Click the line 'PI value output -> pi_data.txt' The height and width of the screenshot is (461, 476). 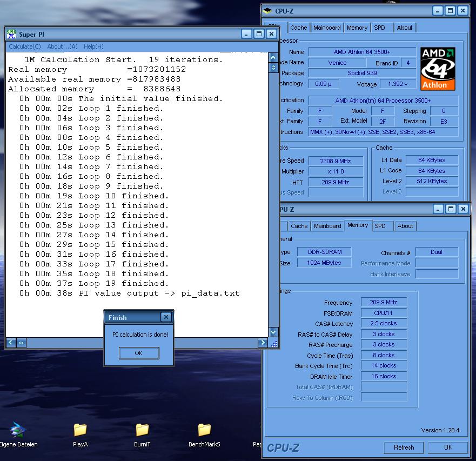click(x=129, y=293)
